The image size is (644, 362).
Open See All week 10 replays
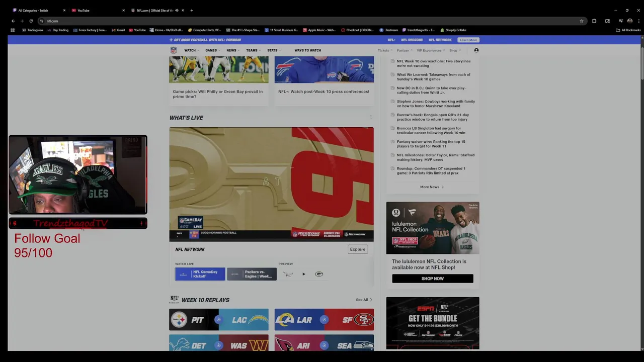coord(364,300)
